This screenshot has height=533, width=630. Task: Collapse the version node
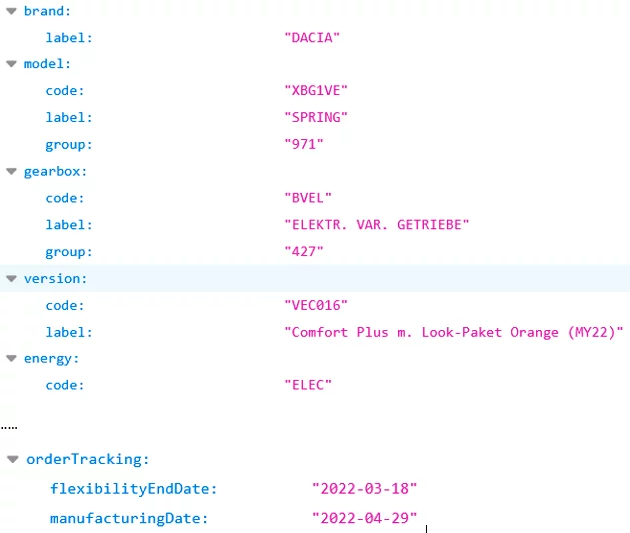(x=12, y=279)
